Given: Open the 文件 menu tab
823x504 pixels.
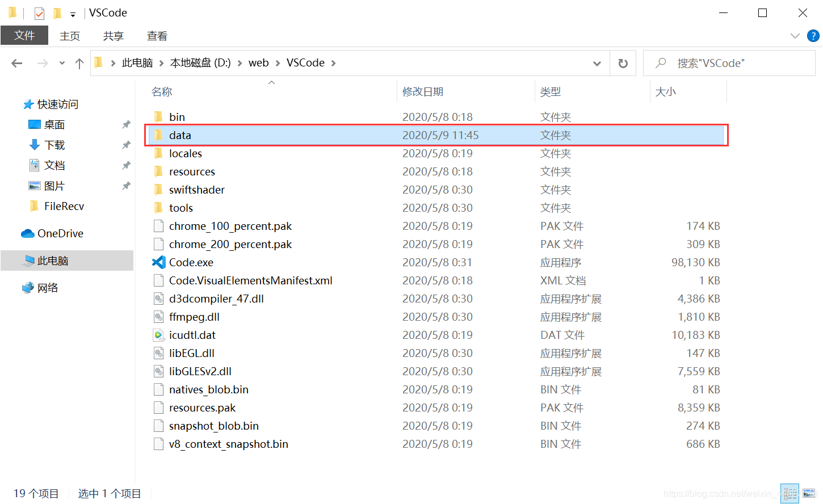Looking at the screenshot, I should (24, 35).
